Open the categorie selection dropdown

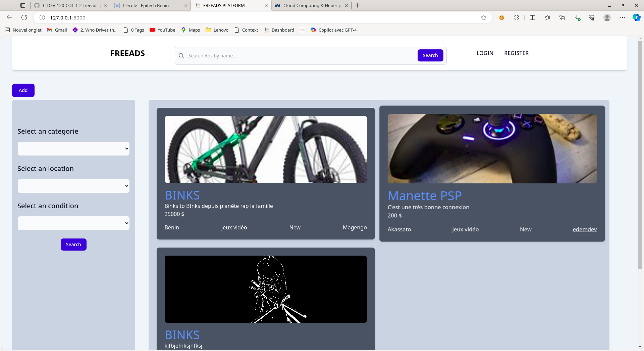73,148
